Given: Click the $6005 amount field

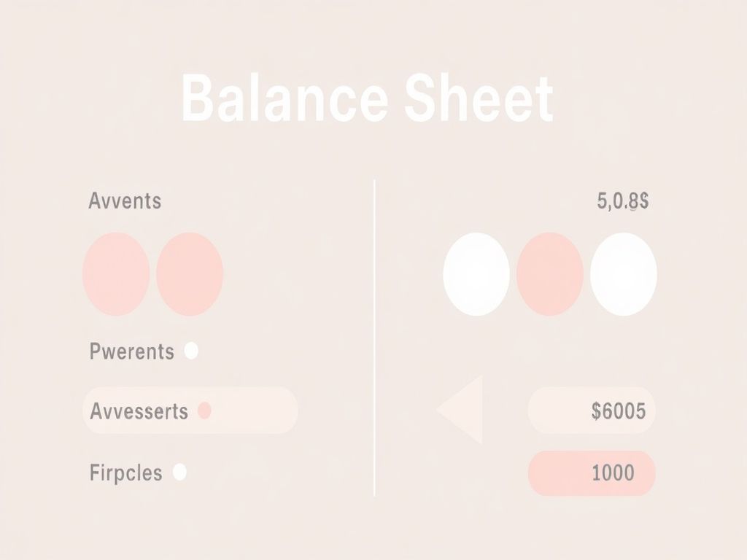Looking at the screenshot, I should (x=592, y=411).
